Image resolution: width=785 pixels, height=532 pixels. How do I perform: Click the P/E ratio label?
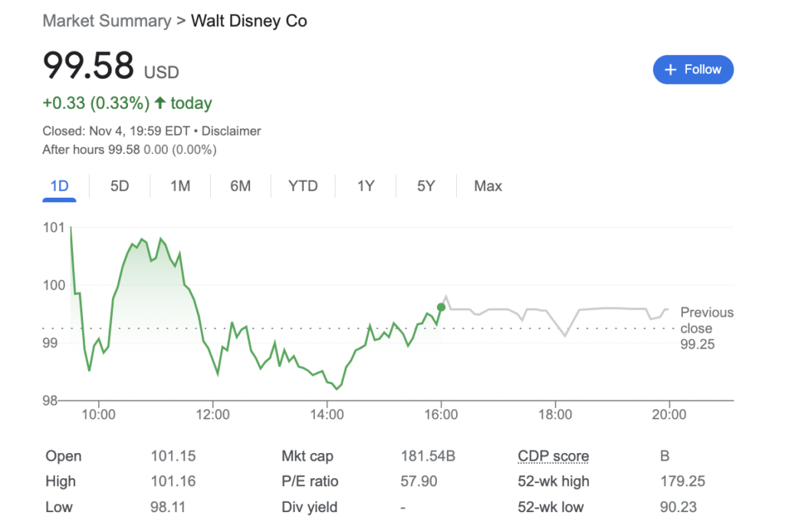[310, 481]
